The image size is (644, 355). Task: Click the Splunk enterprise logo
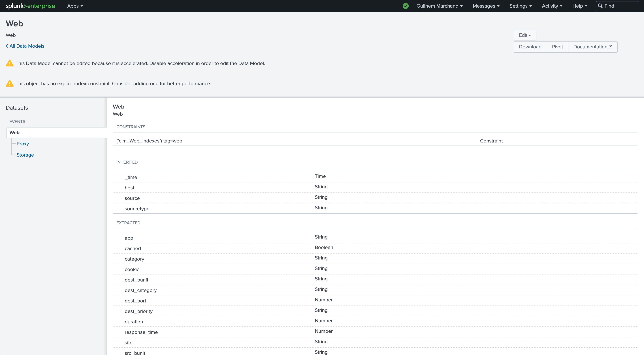(x=30, y=6)
